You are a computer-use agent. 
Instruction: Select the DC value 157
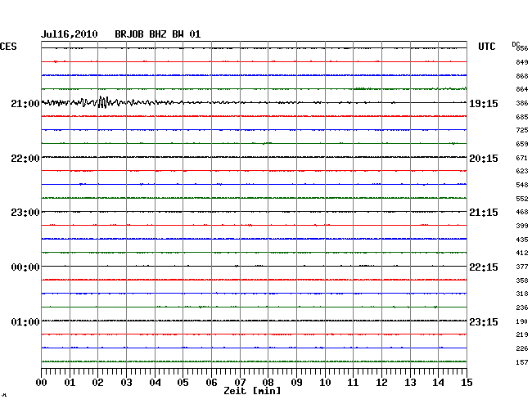point(522,362)
